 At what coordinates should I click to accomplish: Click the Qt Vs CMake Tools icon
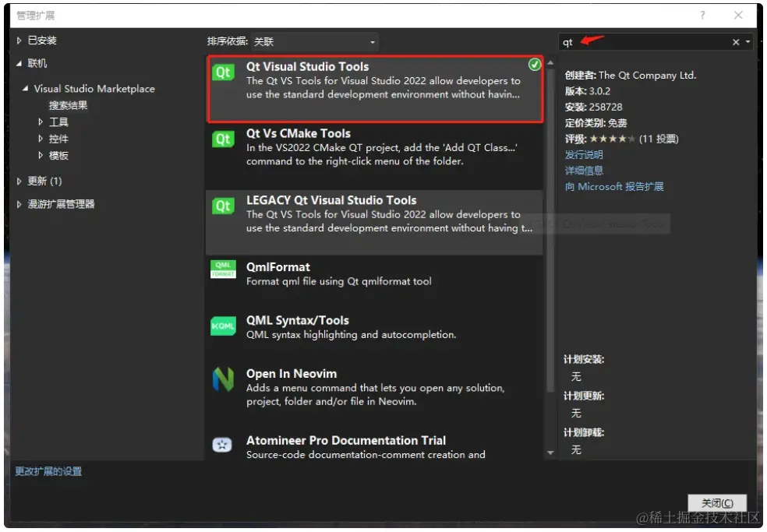tap(223, 139)
